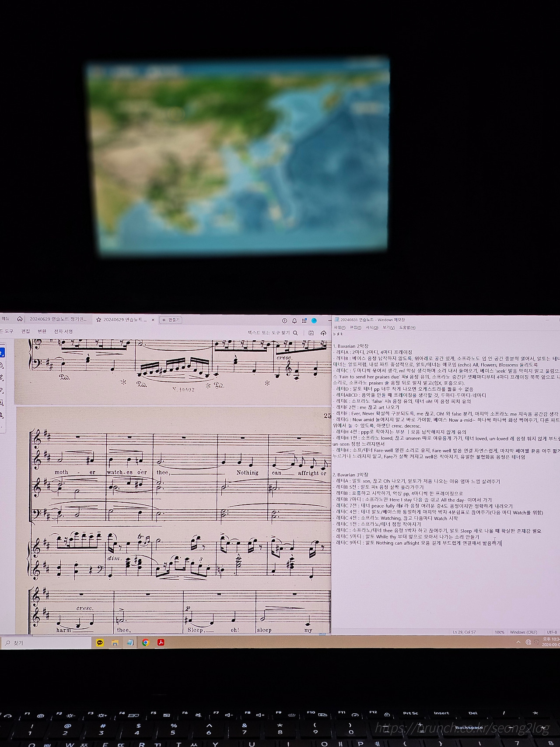Click the 'Ln 29, Col 57' status entry
Image resolution: width=560 pixels, height=747 pixels.
[x=464, y=632]
